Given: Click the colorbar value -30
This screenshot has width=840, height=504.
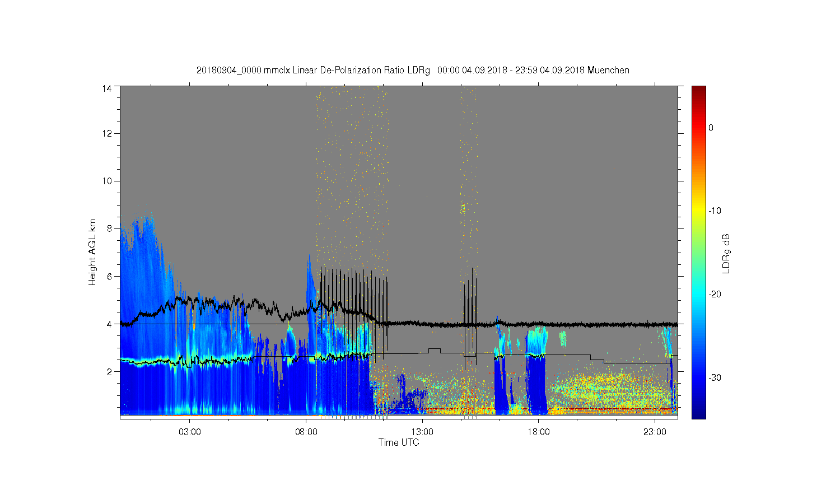Looking at the screenshot, I should (715, 378).
